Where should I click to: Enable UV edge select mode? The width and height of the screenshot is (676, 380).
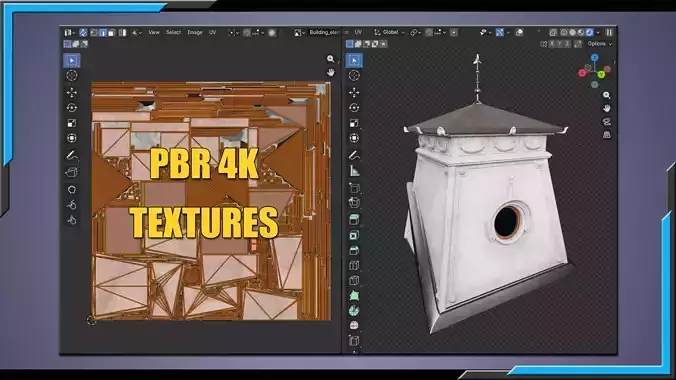[103, 32]
